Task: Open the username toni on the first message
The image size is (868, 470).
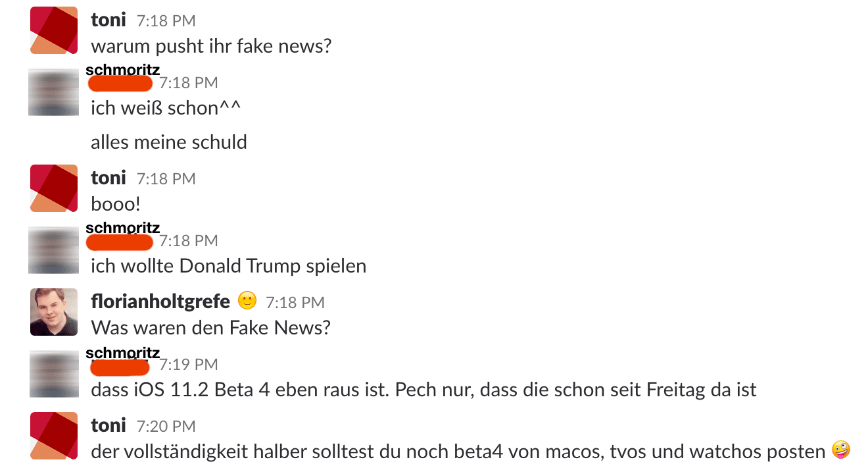Action: [108, 20]
